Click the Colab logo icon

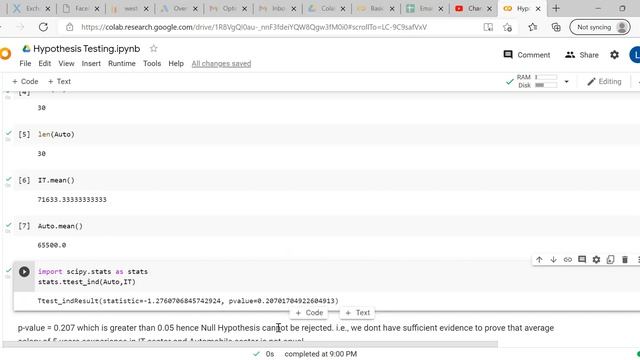(5, 54)
